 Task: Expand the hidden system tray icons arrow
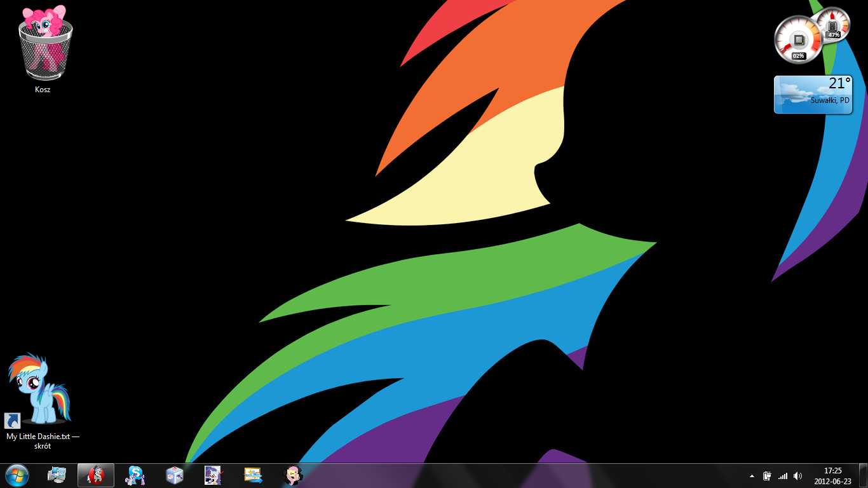752,476
